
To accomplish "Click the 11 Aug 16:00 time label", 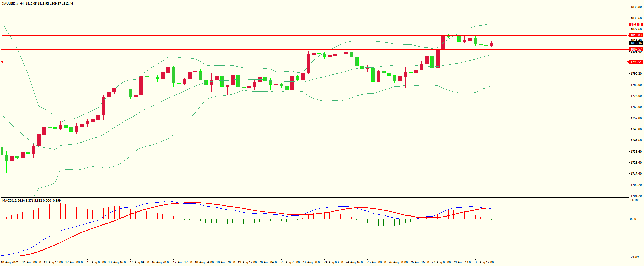I will pos(53,262).
